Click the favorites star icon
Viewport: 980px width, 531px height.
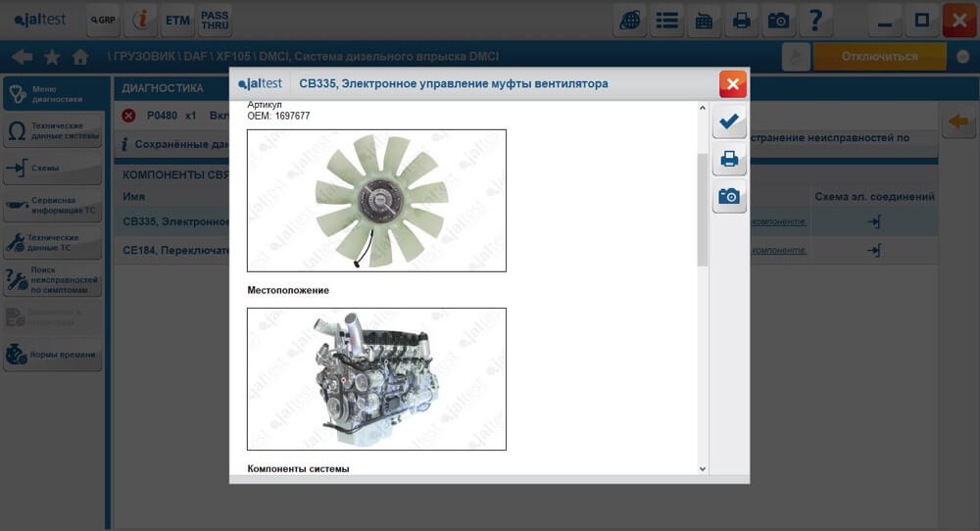[52, 57]
